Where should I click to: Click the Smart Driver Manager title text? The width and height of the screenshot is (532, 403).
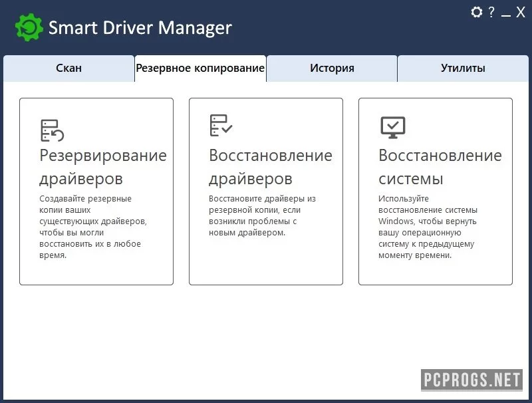(140, 28)
